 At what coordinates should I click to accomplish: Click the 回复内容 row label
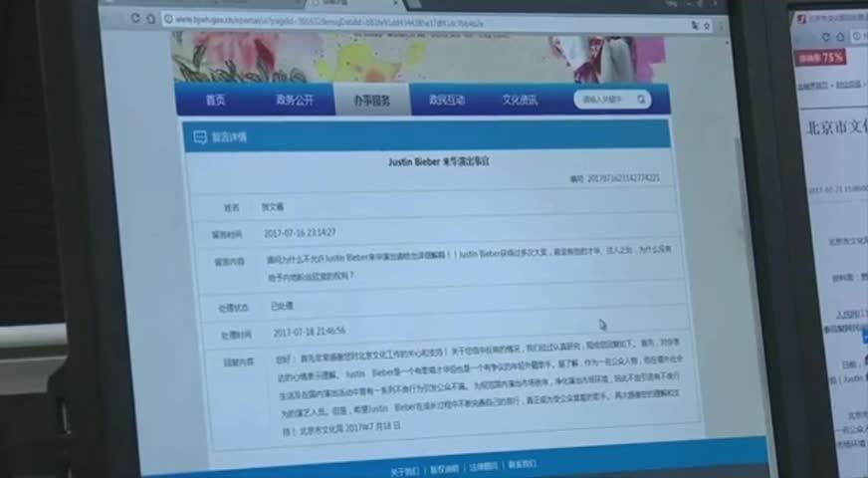(x=239, y=362)
